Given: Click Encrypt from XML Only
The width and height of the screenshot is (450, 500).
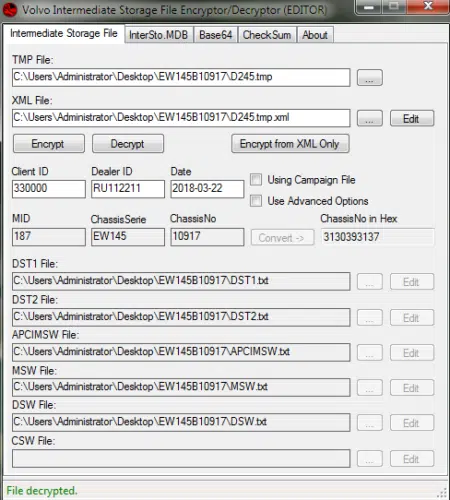Looking at the screenshot, I should (x=290, y=144).
